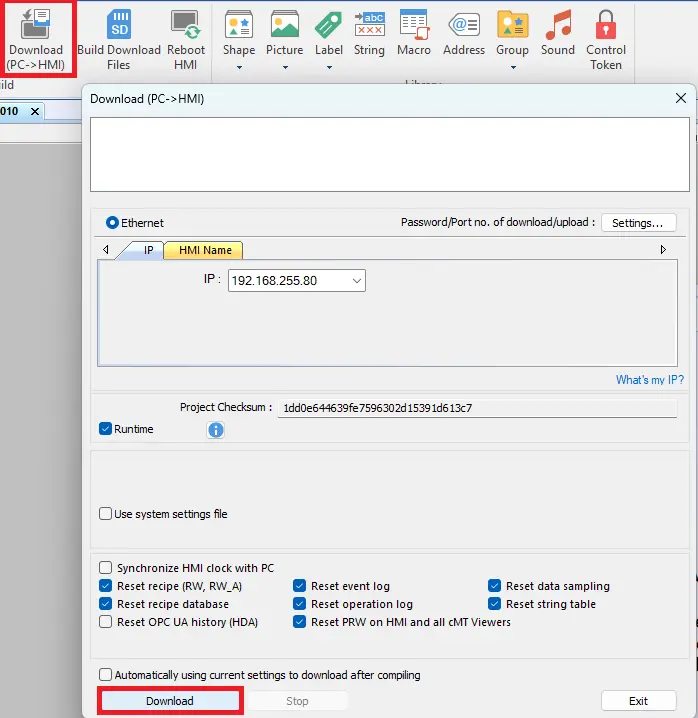
Task: Click the Runtime info icon
Action: tap(216, 430)
